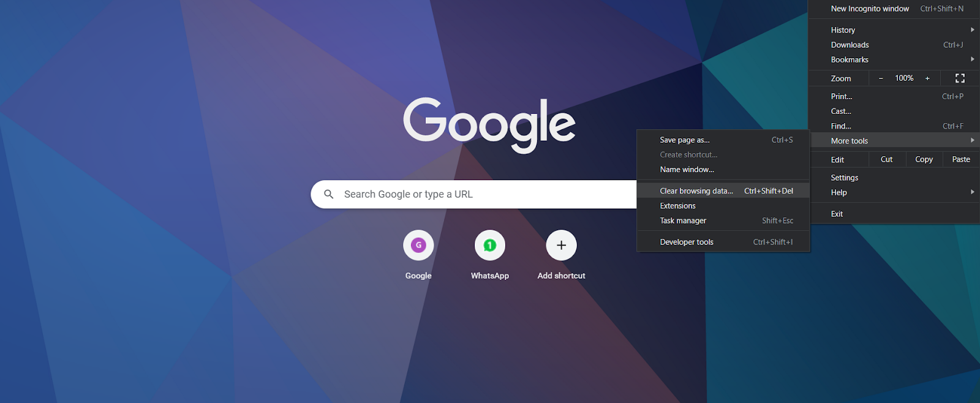Click the Add shortcut plus icon
This screenshot has width=980, height=403.
tap(561, 246)
